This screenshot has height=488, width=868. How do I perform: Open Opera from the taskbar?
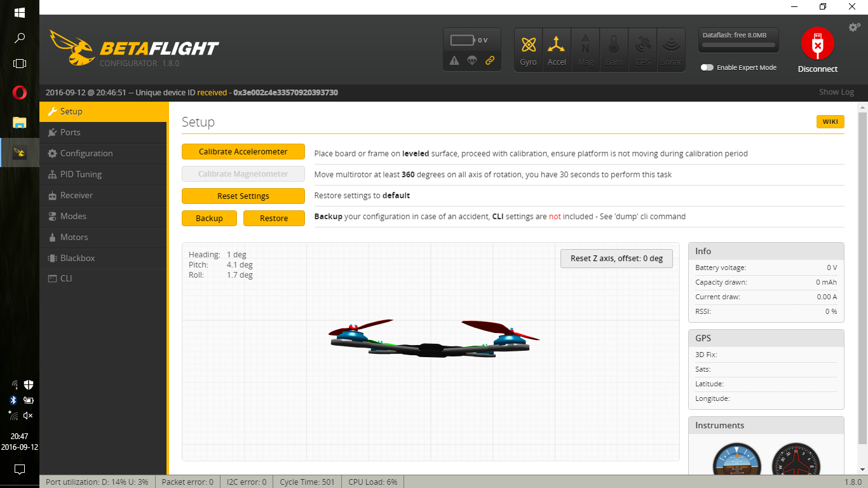click(x=19, y=92)
